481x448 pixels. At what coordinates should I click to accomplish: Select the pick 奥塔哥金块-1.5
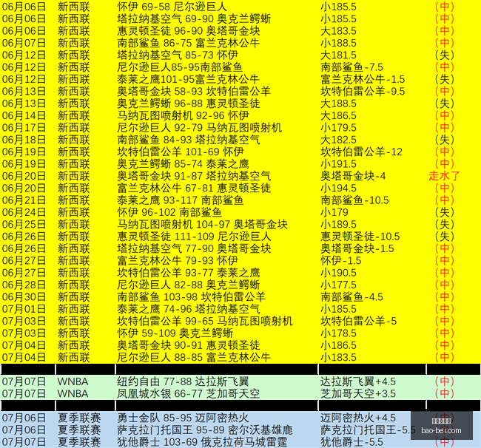pos(357,249)
